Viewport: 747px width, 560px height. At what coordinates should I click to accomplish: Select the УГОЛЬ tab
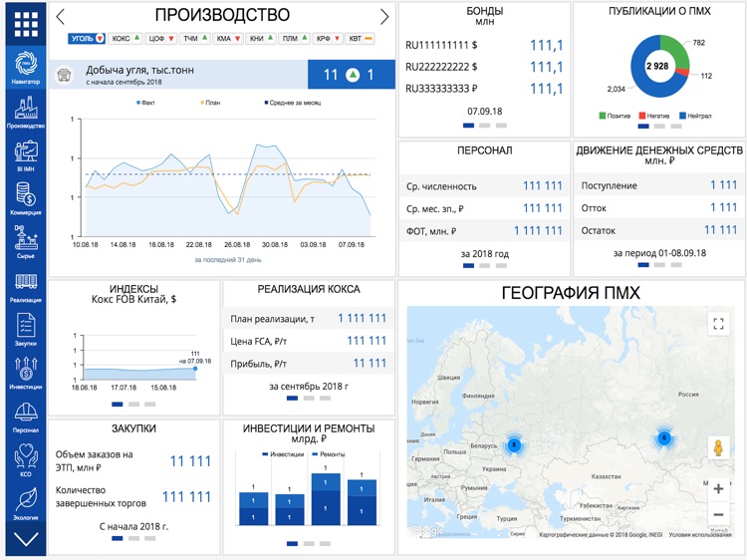(x=87, y=39)
